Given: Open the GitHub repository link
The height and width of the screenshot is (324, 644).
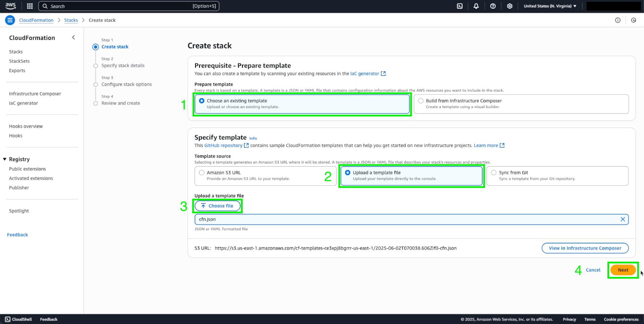Looking at the screenshot, I should [x=223, y=145].
